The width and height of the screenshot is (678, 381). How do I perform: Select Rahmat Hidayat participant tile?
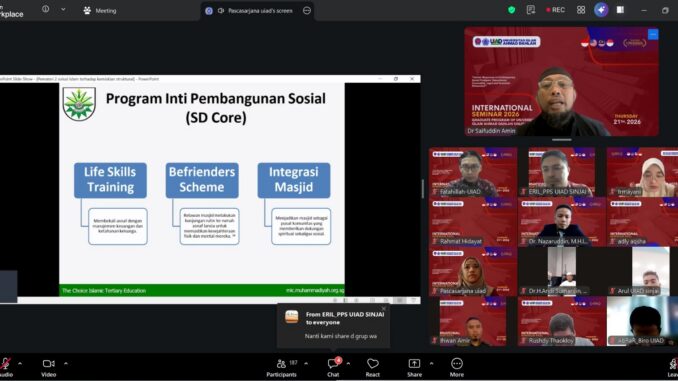[x=473, y=222]
